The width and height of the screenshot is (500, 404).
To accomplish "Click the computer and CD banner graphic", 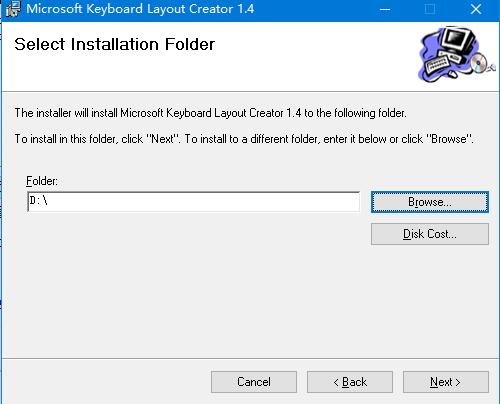I will [x=456, y=54].
